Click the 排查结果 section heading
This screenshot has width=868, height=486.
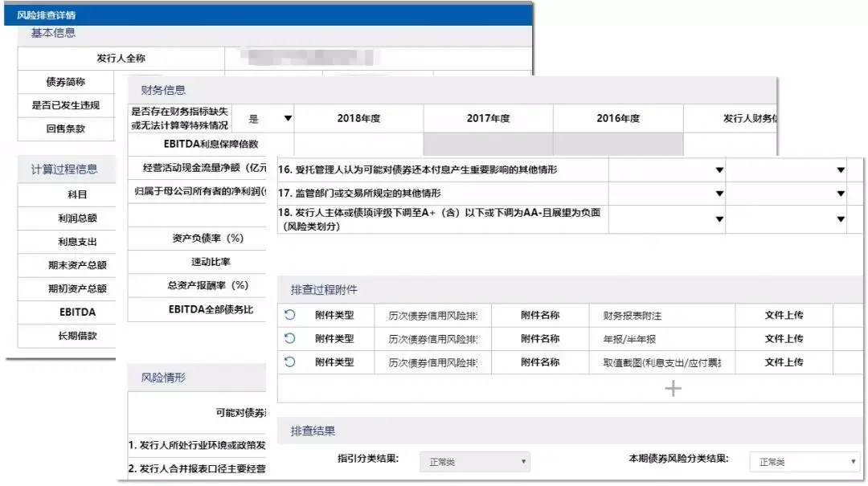tap(313, 431)
